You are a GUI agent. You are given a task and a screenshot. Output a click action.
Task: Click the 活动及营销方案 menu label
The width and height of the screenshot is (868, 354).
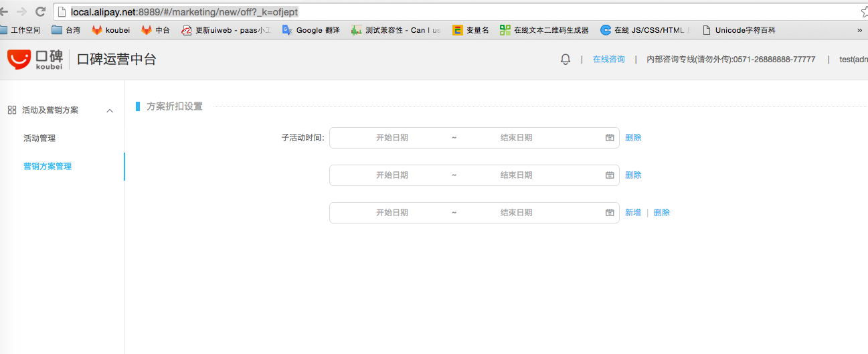point(50,110)
